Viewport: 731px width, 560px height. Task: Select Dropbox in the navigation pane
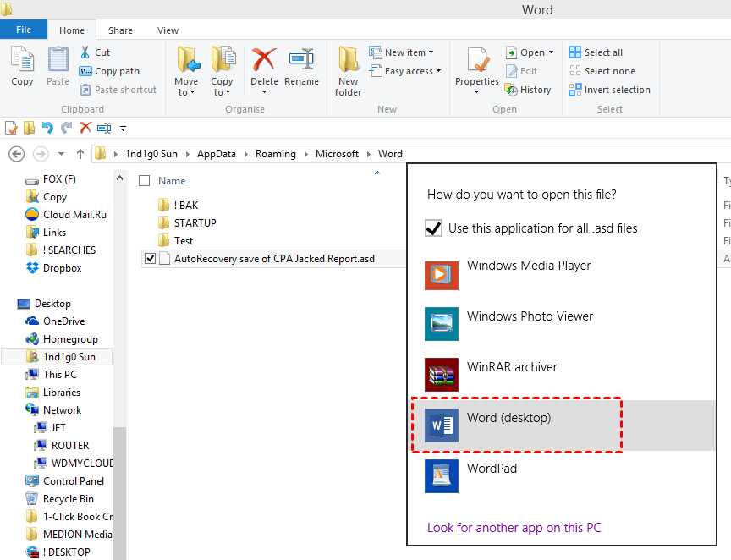(62, 268)
